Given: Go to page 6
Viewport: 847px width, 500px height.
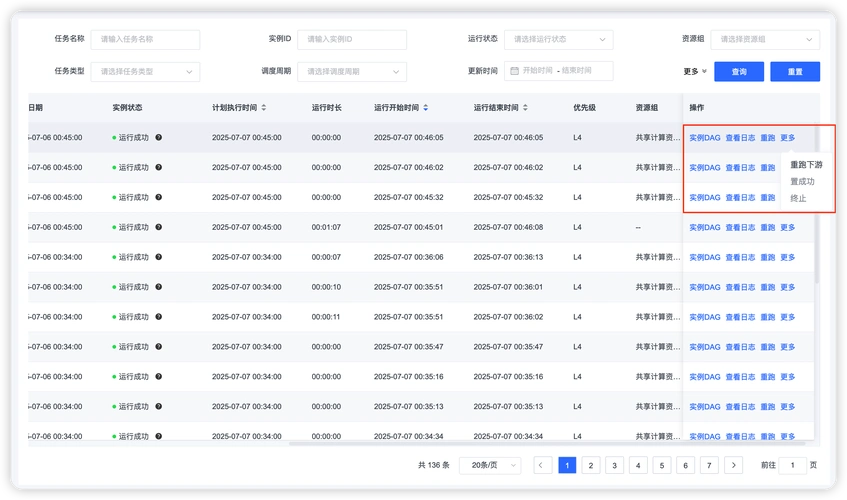Looking at the screenshot, I should tap(685, 465).
